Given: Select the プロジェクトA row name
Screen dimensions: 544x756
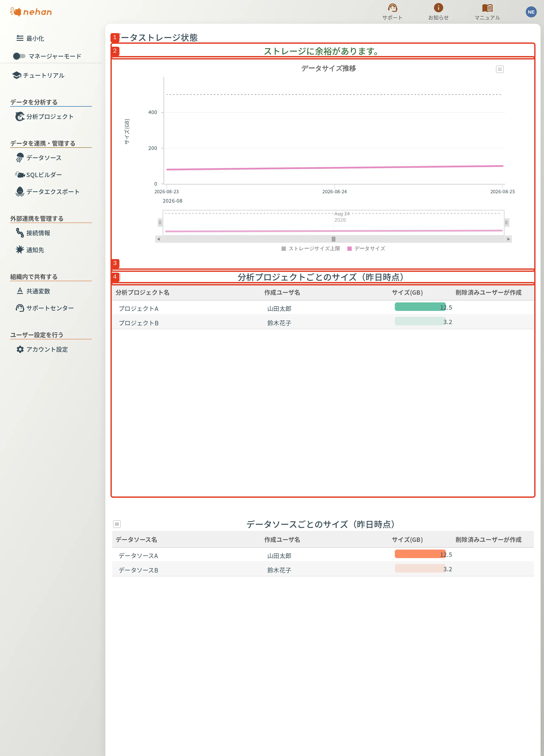Looking at the screenshot, I should tap(138, 309).
